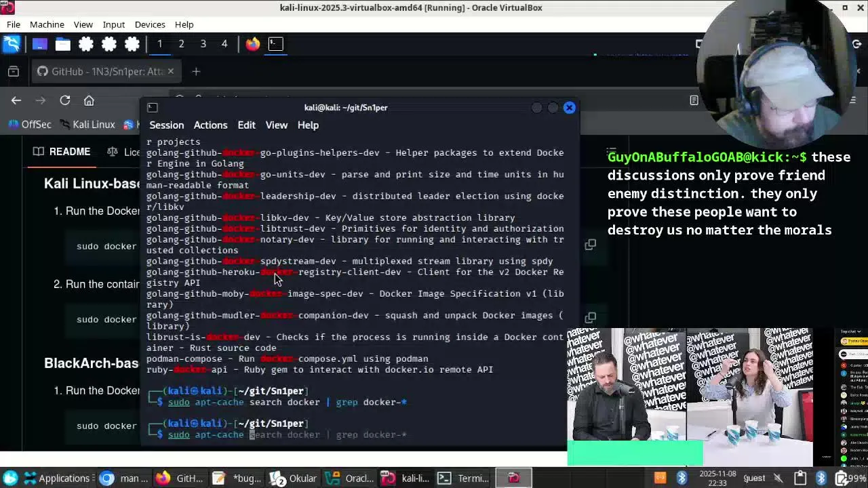Viewport: 868px width, 488px height.
Task: Switch to the Okular taskbar item
Action: coord(294,479)
